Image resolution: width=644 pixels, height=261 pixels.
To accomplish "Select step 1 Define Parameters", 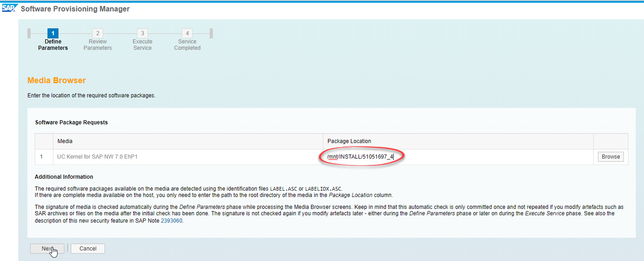I will [x=53, y=40].
